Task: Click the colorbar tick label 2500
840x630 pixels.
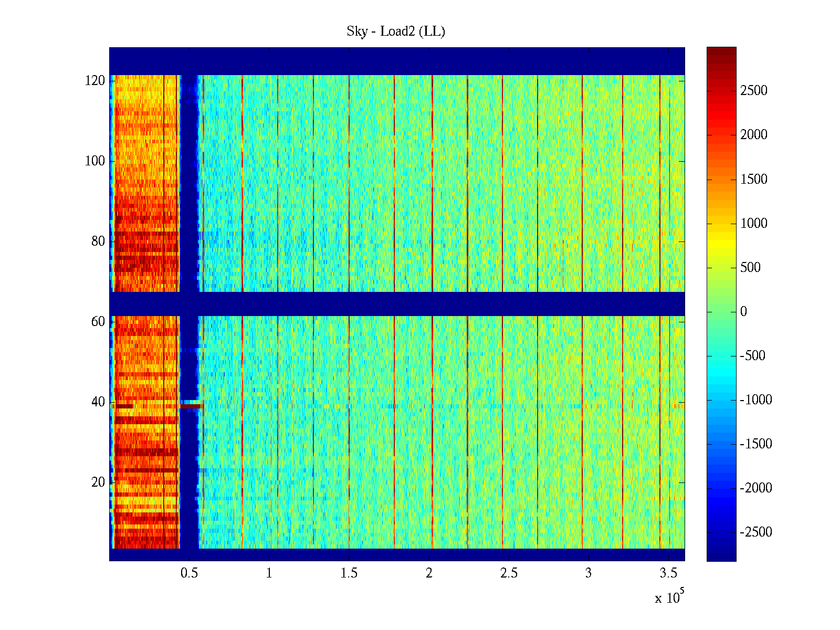Action: click(753, 91)
